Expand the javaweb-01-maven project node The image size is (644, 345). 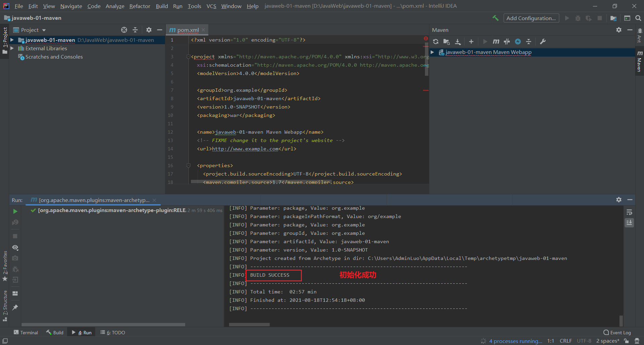click(x=12, y=40)
